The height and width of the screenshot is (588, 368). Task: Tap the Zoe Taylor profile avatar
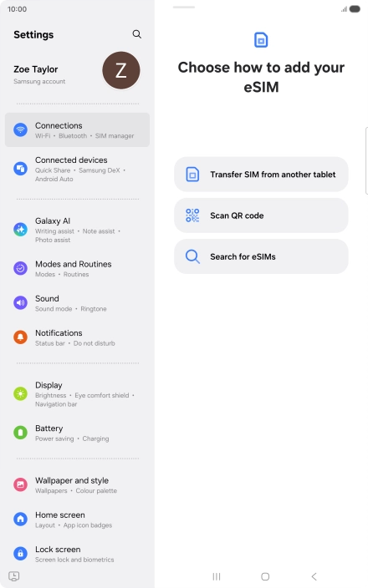[121, 70]
